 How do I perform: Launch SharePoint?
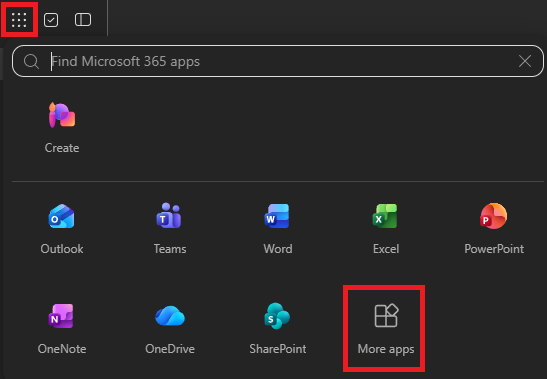coord(278,329)
